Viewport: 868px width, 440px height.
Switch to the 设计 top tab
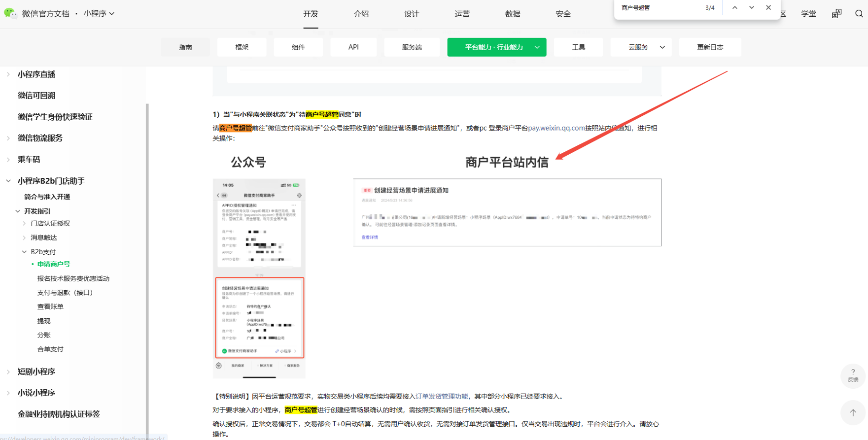[412, 14]
